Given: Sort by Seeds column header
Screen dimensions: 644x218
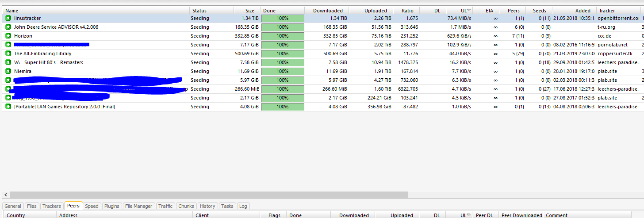Looking at the screenshot, I should [x=539, y=11].
